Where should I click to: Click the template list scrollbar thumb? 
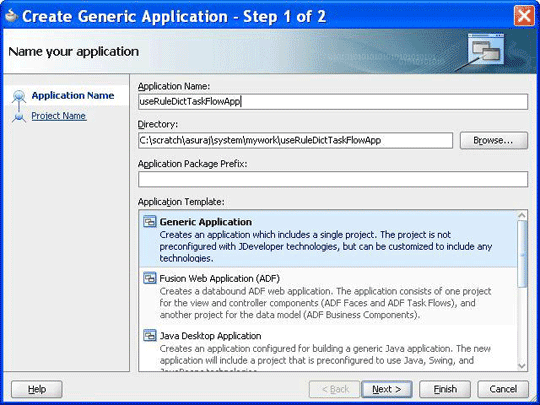pyautogui.click(x=522, y=254)
